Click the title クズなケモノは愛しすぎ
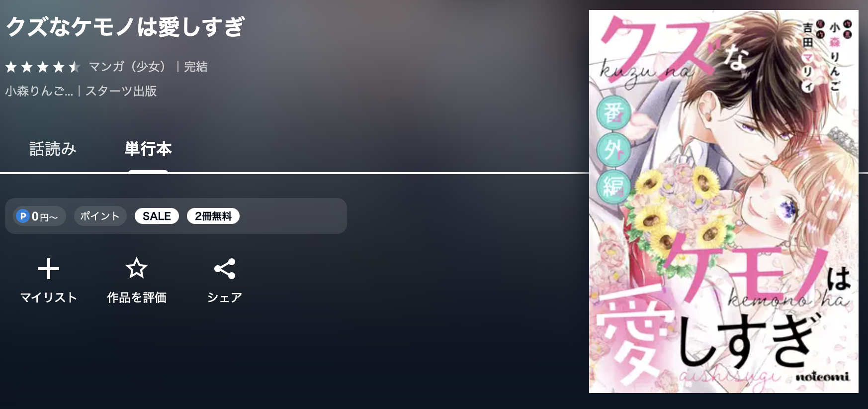Viewport: 868px width, 409px height. (x=125, y=27)
